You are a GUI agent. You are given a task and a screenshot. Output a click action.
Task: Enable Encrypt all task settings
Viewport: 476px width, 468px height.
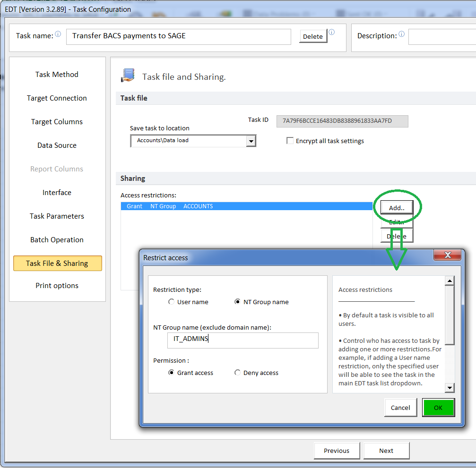(x=290, y=140)
